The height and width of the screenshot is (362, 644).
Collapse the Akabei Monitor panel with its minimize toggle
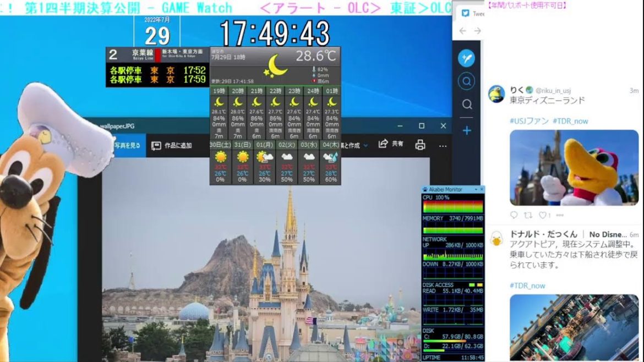coord(477,189)
